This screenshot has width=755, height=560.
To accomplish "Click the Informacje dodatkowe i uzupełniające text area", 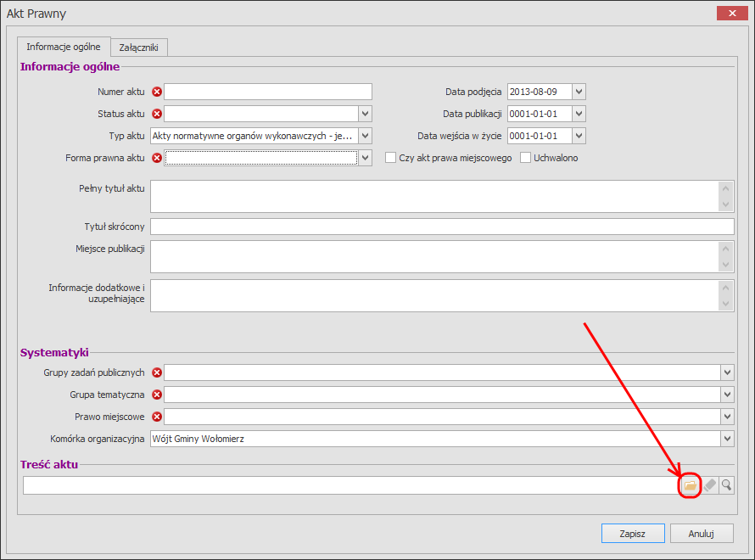I will (434, 295).
